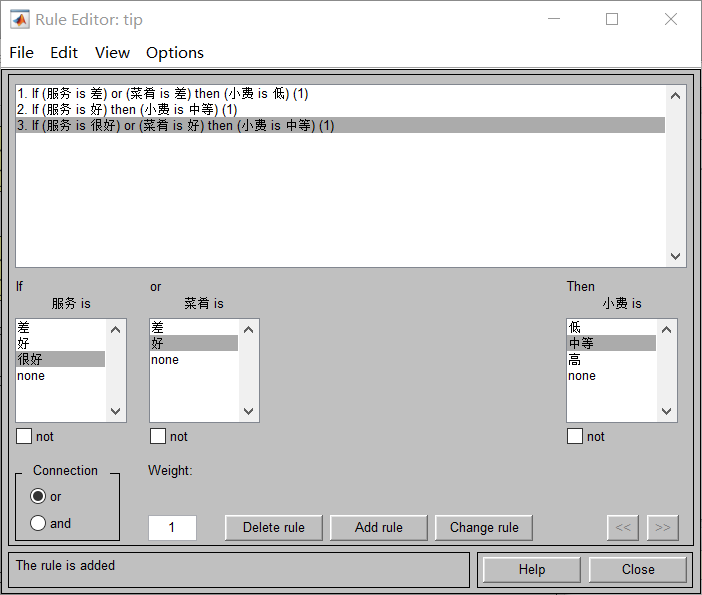Click the Delete rule button
Screen dimensions: 702x595
pyautogui.click(x=274, y=527)
